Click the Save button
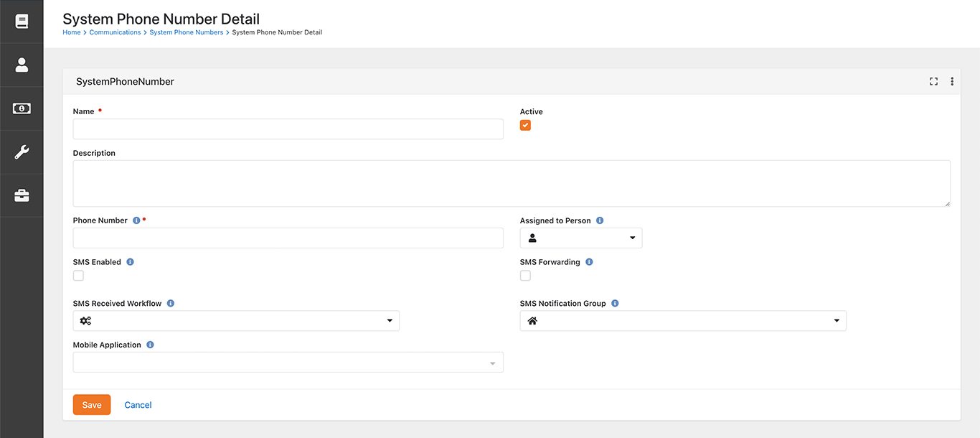This screenshot has width=980, height=438. (x=91, y=404)
